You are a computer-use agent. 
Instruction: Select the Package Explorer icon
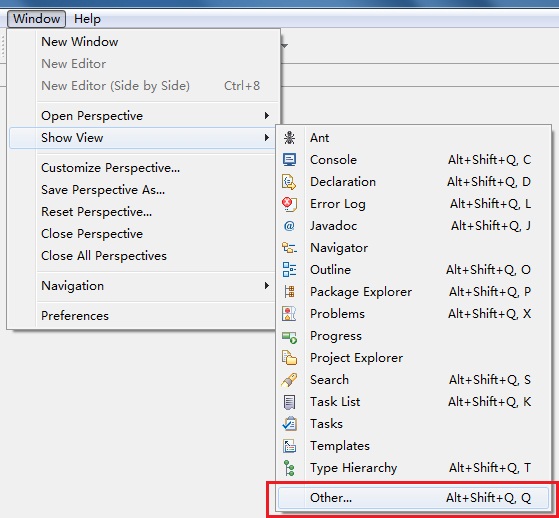pyautogui.click(x=289, y=292)
